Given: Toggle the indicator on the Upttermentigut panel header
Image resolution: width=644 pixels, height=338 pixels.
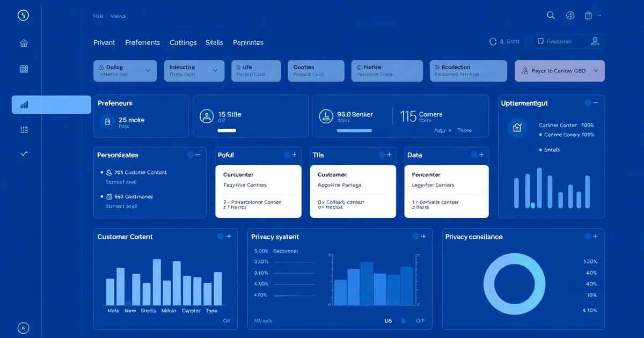Looking at the screenshot, I should coord(589,103).
